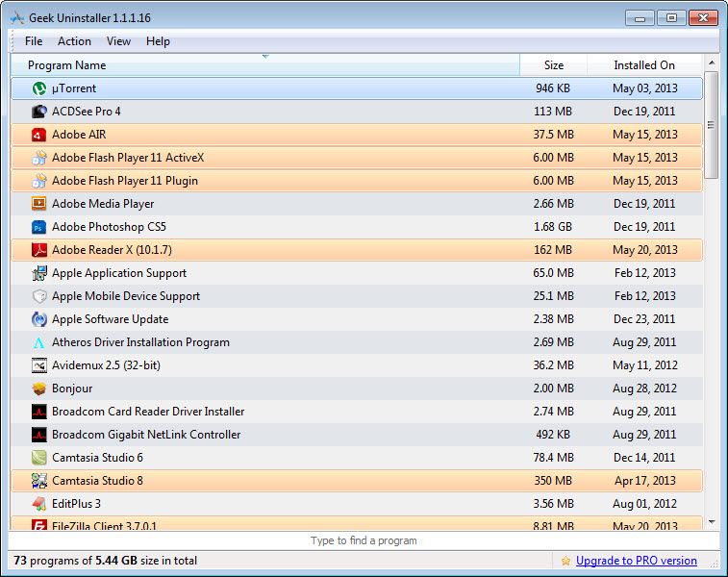The image size is (728, 577).
Task: Click the EditPlus 3 icon
Action: coord(39,504)
